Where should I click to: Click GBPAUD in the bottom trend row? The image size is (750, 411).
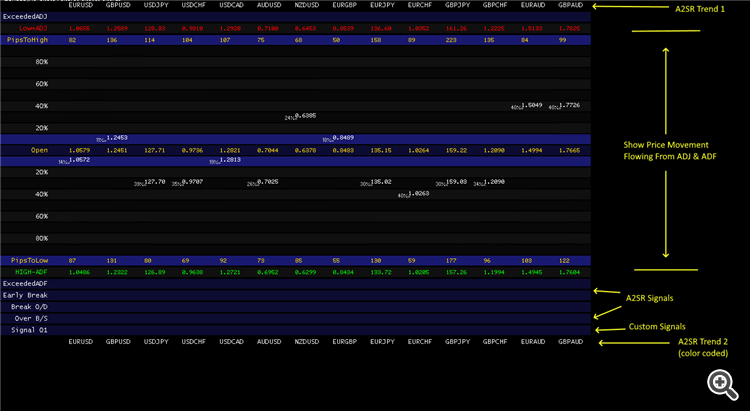571,342
